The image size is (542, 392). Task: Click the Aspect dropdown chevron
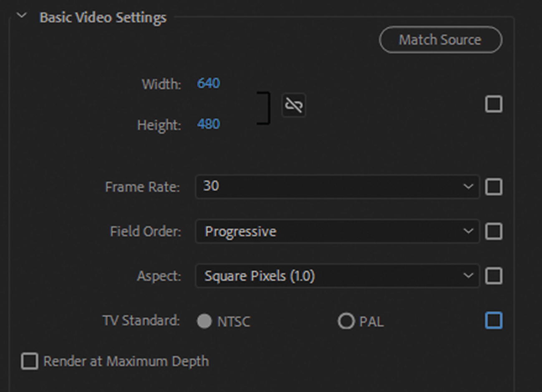click(x=468, y=276)
